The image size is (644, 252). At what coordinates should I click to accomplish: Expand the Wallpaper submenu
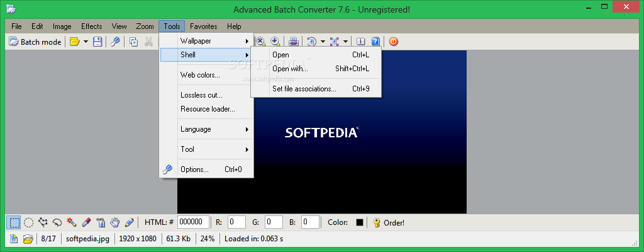point(206,41)
